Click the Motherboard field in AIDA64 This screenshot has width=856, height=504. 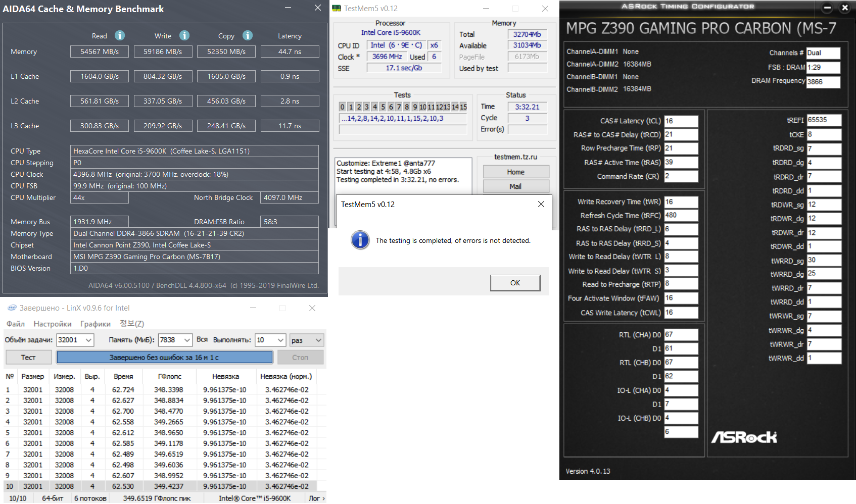click(195, 257)
